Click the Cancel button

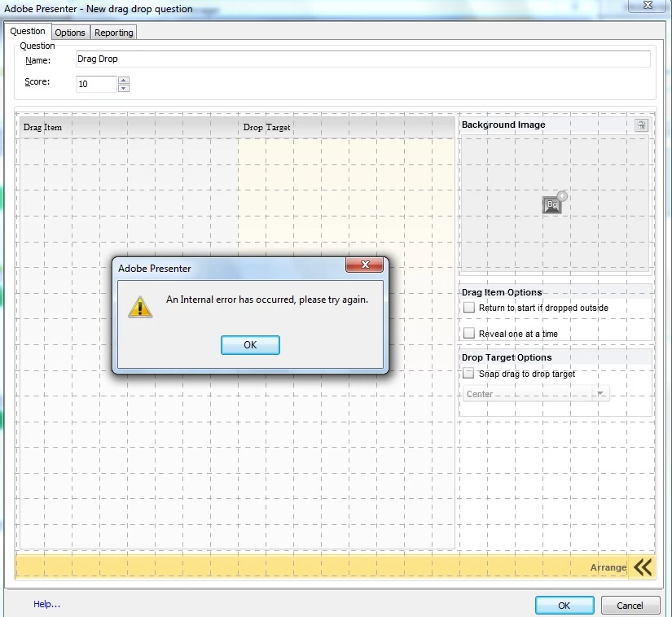tap(630, 606)
